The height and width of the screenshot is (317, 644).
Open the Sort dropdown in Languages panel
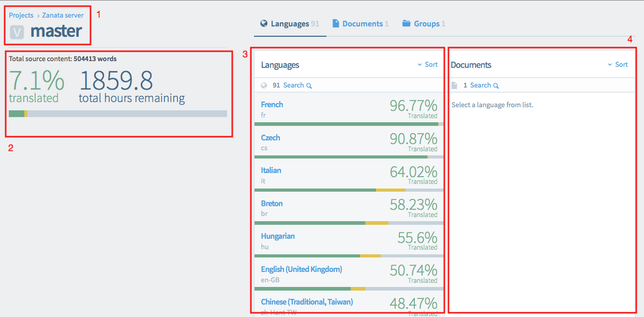(x=428, y=65)
